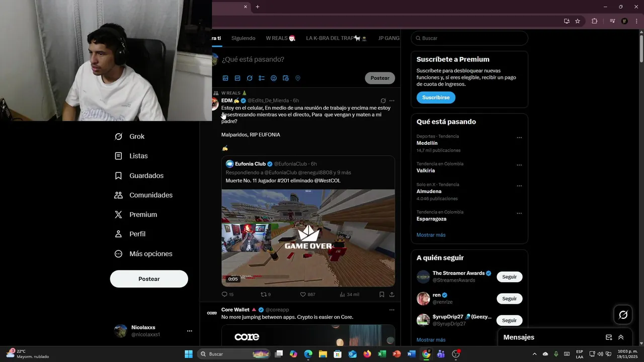Viewport: 644px width, 362px height.
Task: Open the more options dots on EDM's post
Action: pos(392,101)
